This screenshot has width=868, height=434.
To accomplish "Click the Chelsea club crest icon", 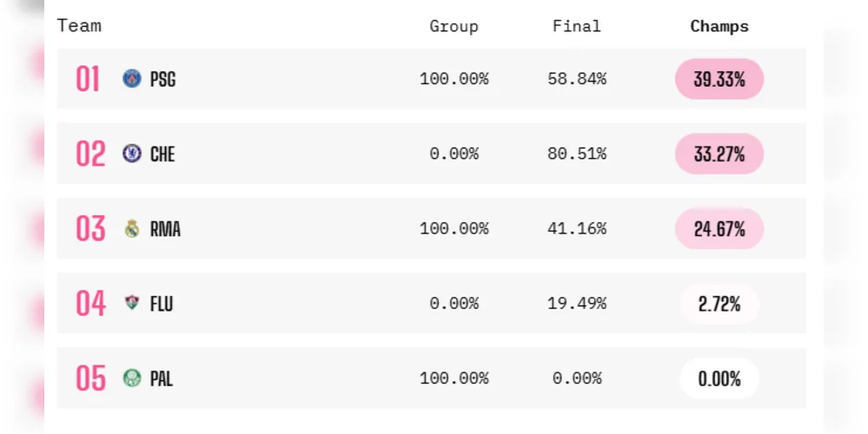I will coord(132,153).
